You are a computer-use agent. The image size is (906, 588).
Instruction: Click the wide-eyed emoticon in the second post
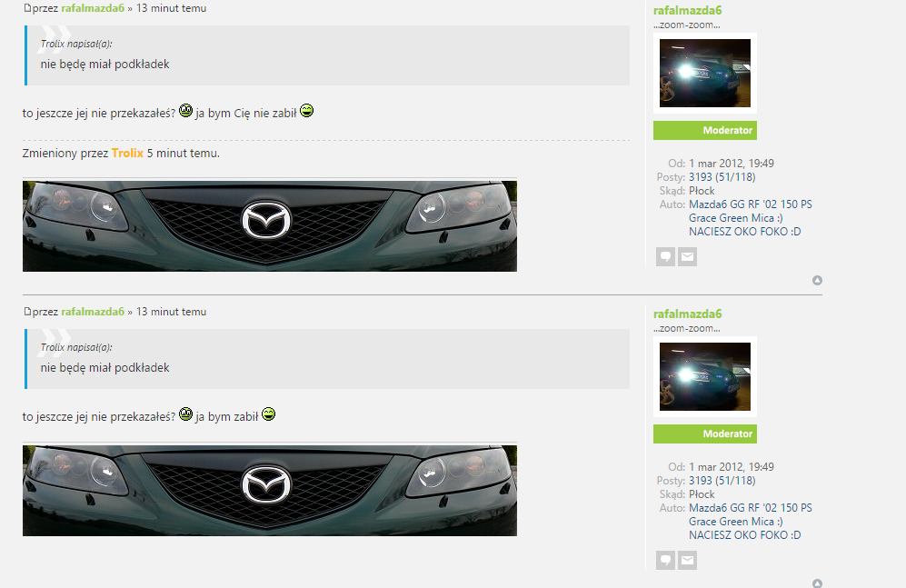[185, 415]
